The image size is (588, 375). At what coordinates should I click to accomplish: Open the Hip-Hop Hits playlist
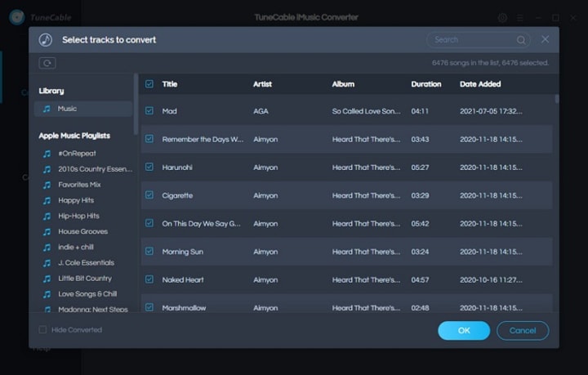coord(78,216)
